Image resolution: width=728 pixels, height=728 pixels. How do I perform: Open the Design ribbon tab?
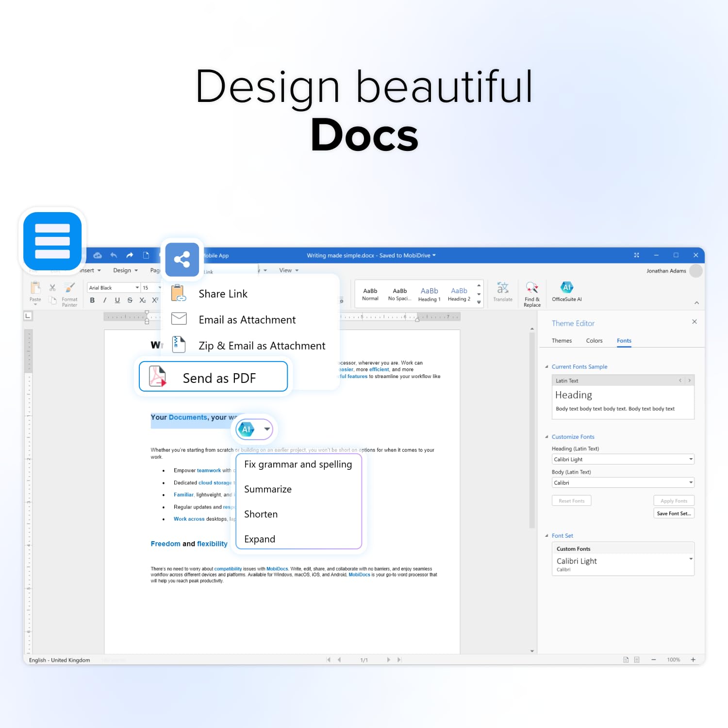point(126,270)
